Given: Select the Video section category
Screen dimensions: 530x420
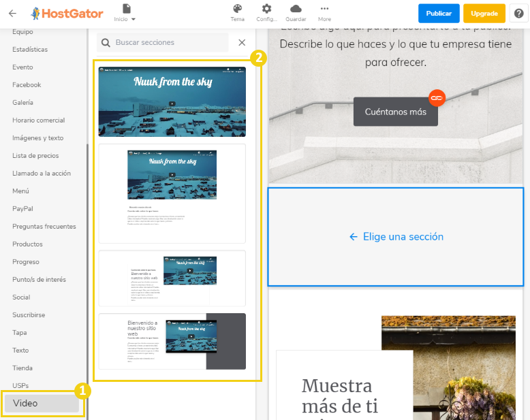Looking at the screenshot, I should pyautogui.click(x=42, y=403).
